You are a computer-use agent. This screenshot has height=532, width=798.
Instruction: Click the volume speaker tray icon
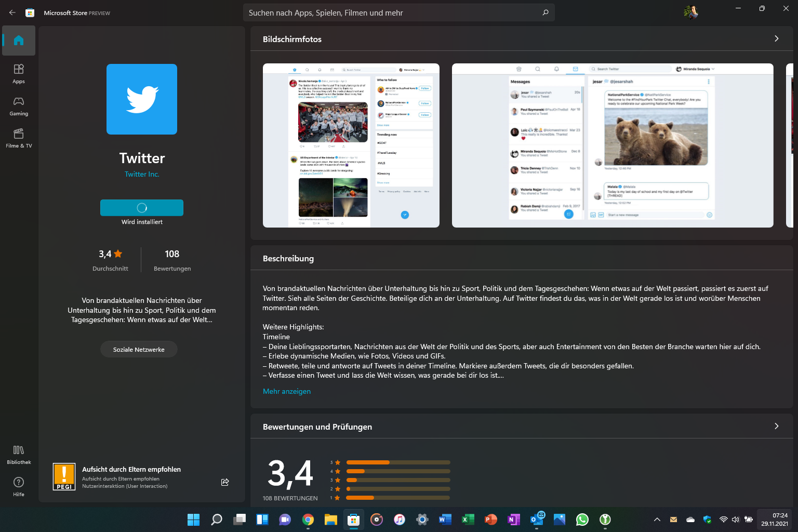735,520
